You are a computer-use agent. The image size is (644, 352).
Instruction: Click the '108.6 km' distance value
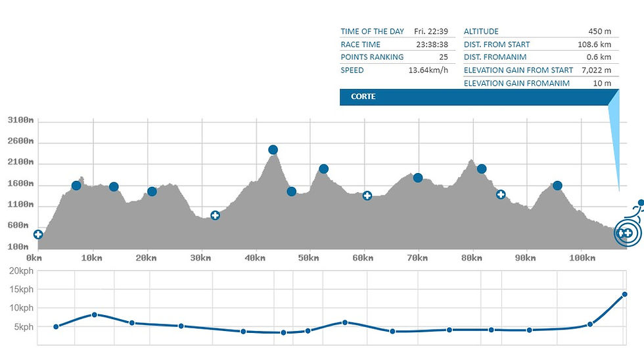pos(594,45)
